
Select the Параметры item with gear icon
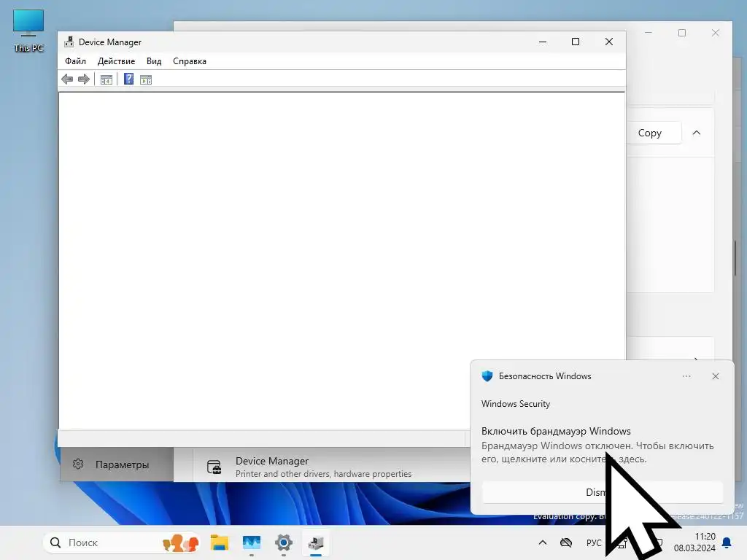pyautogui.click(x=116, y=464)
